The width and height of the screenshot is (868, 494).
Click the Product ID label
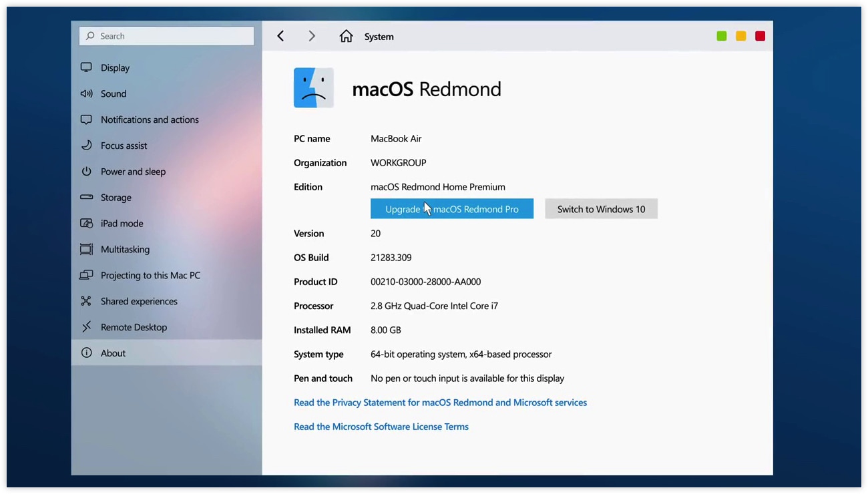[316, 282]
